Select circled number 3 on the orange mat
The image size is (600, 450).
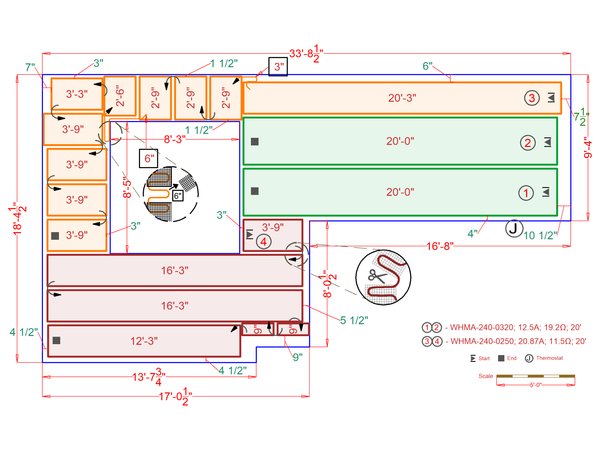(x=532, y=98)
